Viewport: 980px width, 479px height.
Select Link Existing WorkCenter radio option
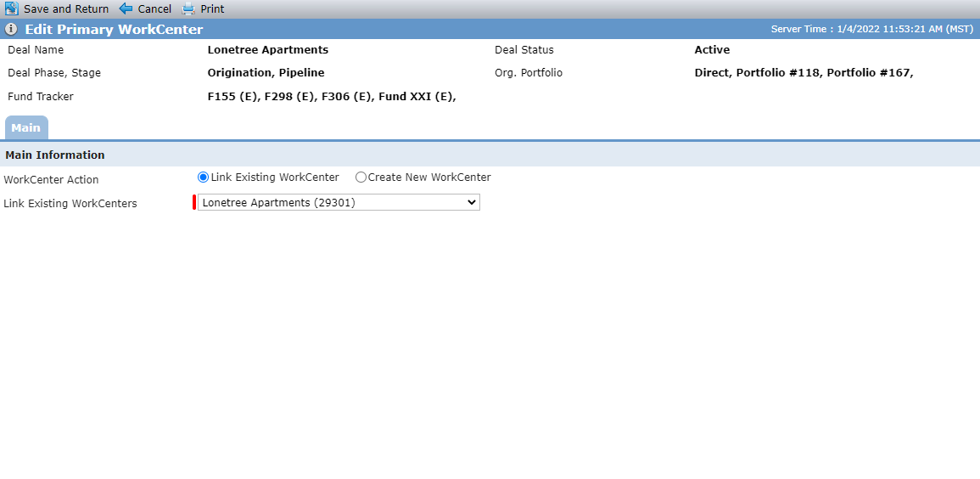coord(203,178)
